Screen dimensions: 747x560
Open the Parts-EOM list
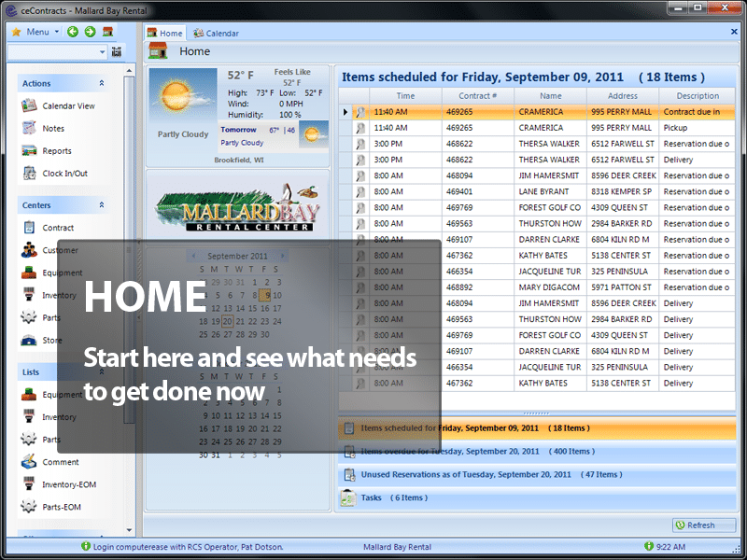pyautogui.click(x=51, y=507)
